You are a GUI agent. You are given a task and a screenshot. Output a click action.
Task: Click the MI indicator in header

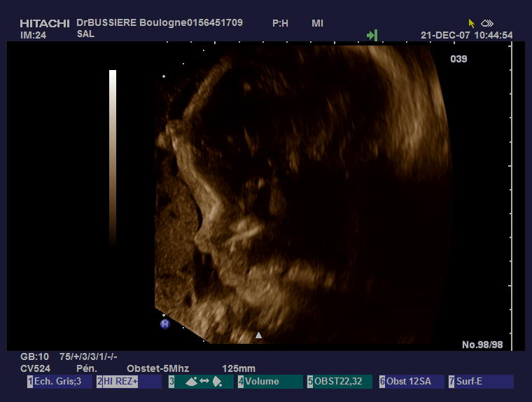coord(317,23)
